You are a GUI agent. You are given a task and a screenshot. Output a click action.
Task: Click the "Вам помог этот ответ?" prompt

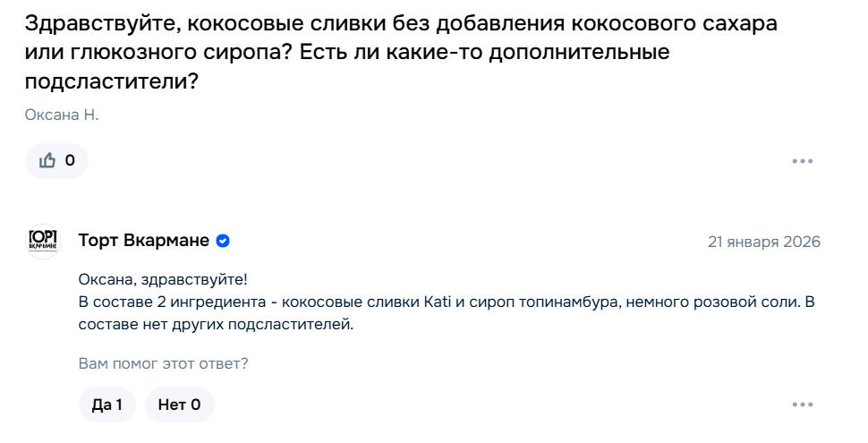pyautogui.click(x=164, y=363)
